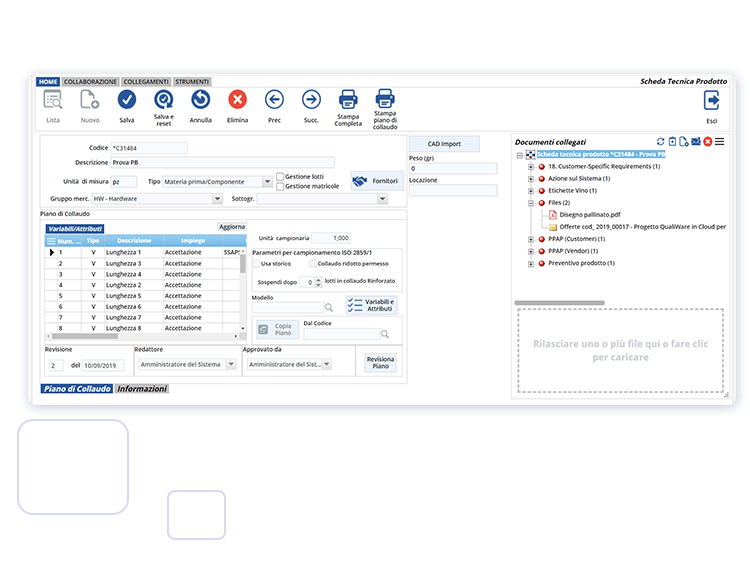This screenshot has height=575, width=750.
Task: Open the Sottogr. dropdown
Action: click(x=383, y=199)
